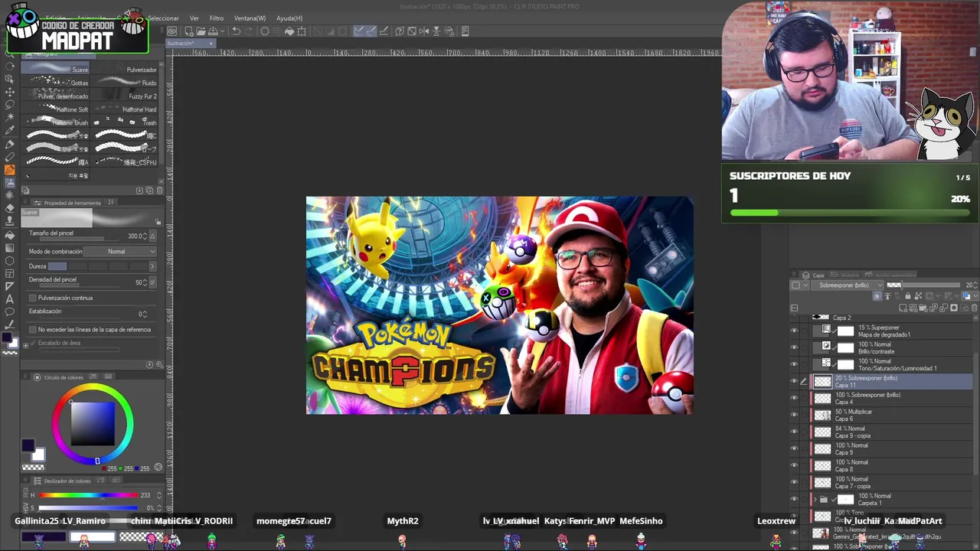Open Clip Studio launcher icon in toolbar
Screen dimensions: 980x551
172,31
